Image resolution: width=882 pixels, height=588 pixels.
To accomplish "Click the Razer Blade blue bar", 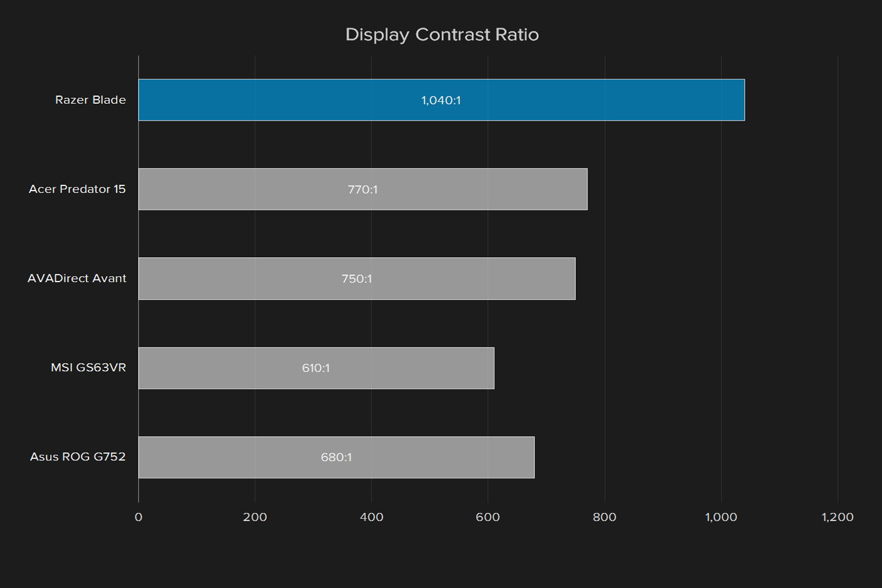I will 441,100.
